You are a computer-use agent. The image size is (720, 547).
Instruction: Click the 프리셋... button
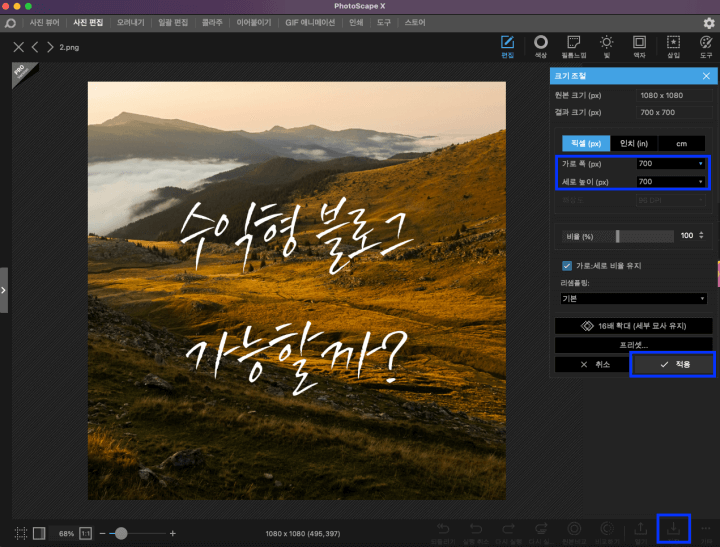(634, 344)
